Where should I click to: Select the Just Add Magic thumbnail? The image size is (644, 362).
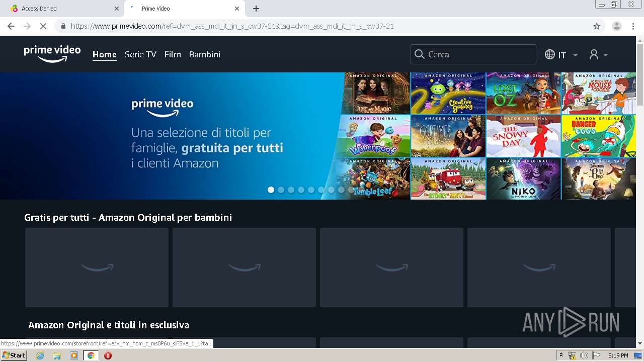point(375,93)
